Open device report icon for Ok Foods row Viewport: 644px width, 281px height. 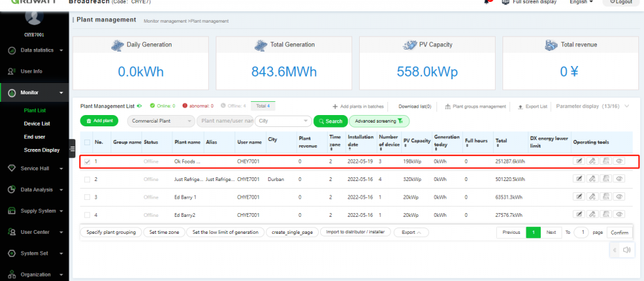(x=605, y=161)
